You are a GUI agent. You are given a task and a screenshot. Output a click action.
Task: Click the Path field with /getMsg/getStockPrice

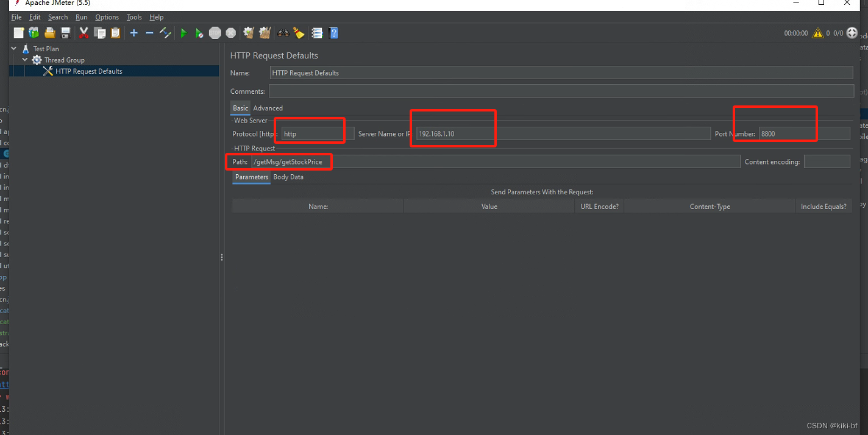click(x=496, y=161)
